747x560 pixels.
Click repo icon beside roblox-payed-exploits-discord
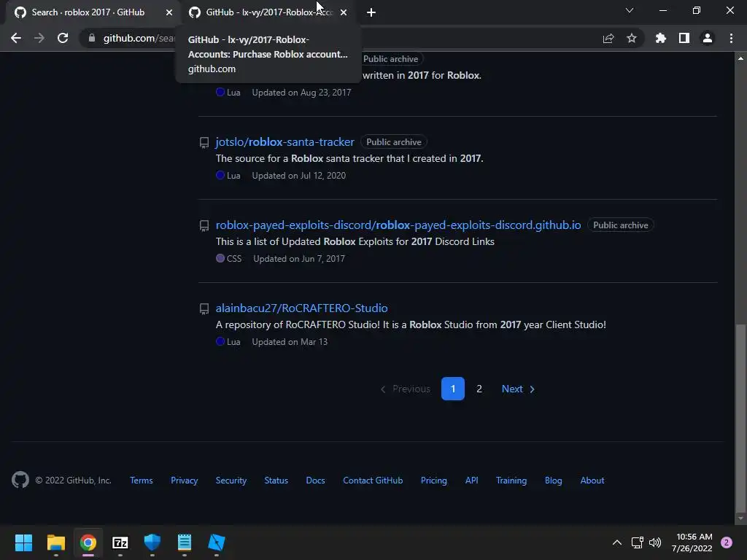coord(204,226)
